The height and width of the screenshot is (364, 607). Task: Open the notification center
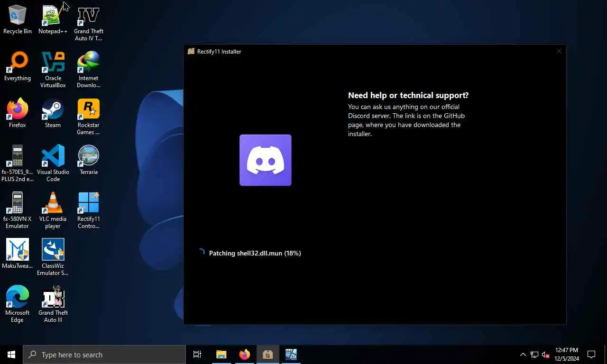coord(591,355)
